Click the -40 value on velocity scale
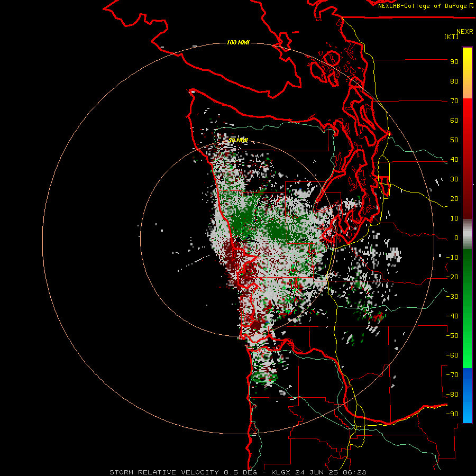Viewport: 476px width, 476px height. [x=452, y=316]
